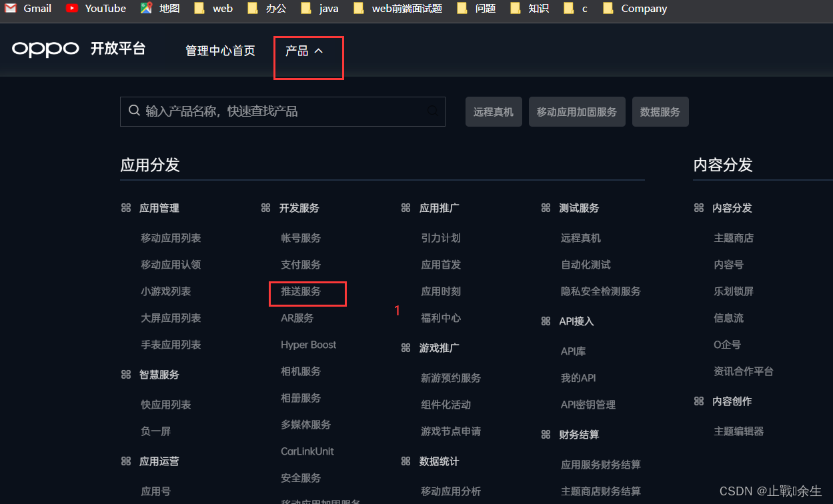Click the grid icon beside 应用推广

click(406, 208)
